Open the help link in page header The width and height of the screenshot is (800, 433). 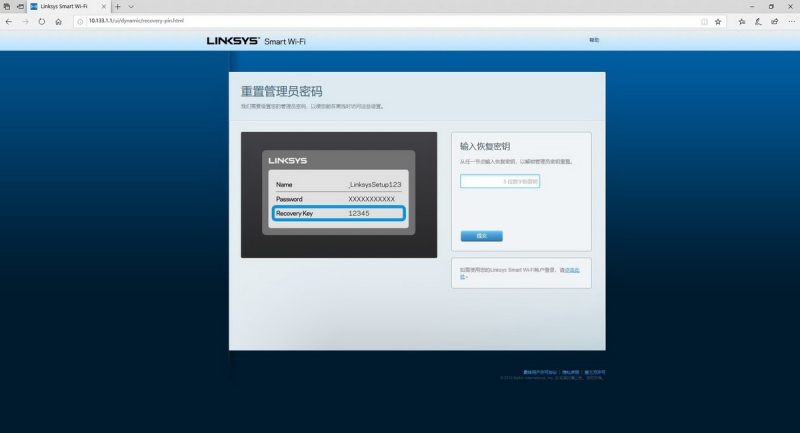click(594, 40)
